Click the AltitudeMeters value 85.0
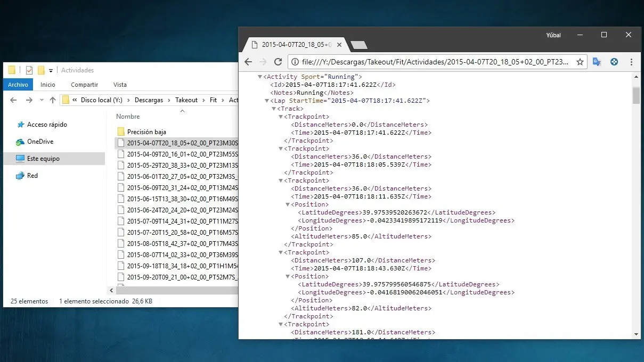The width and height of the screenshot is (644, 362). point(358,236)
